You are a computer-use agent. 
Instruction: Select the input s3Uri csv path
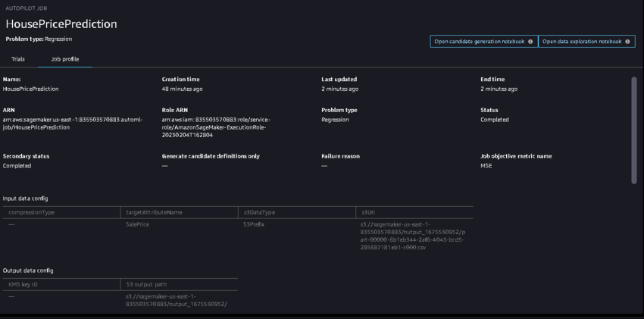pos(413,236)
